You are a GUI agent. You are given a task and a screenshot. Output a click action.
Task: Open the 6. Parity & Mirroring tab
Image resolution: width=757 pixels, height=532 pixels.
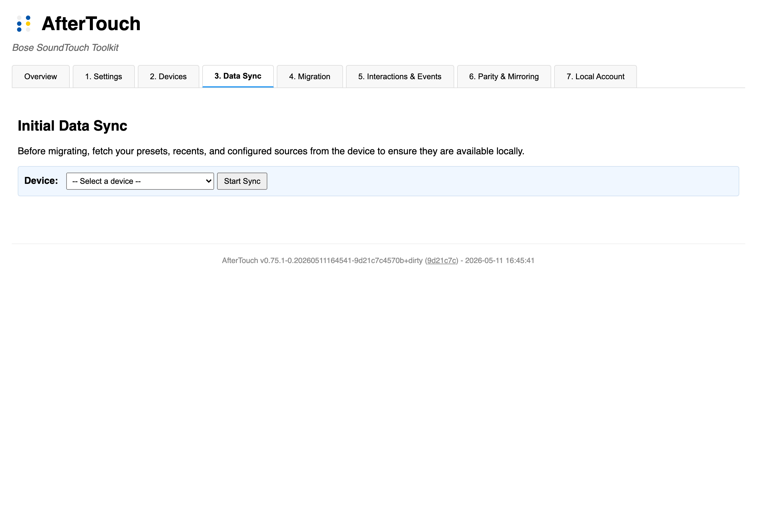click(504, 77)
